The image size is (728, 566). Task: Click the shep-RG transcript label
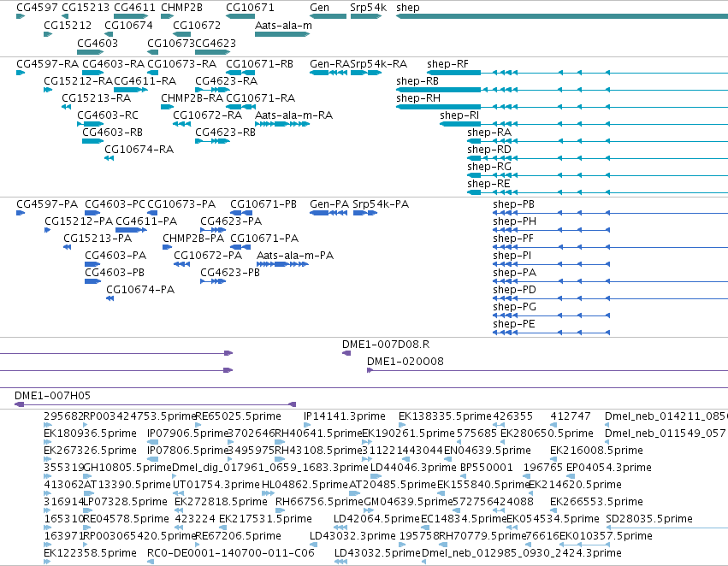[x=488, y=167]
